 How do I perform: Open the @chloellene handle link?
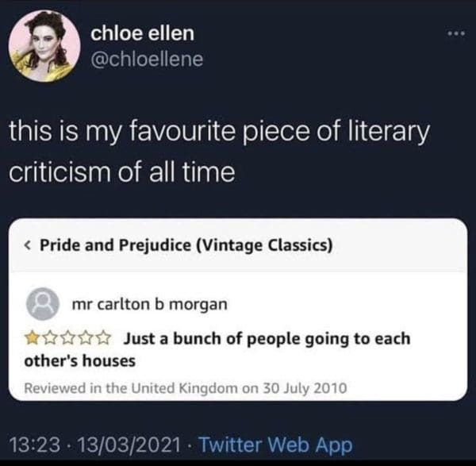(x=147, y=59)
